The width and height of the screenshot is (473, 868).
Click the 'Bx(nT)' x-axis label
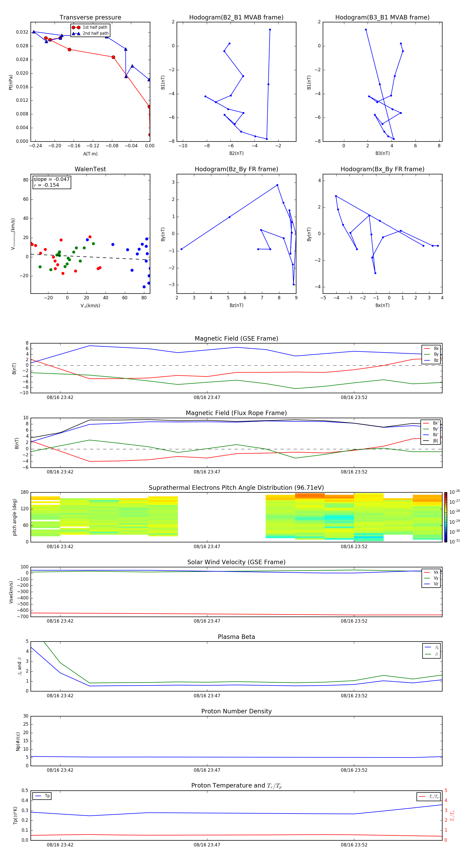pyautogui.click(x=382, y=305)
